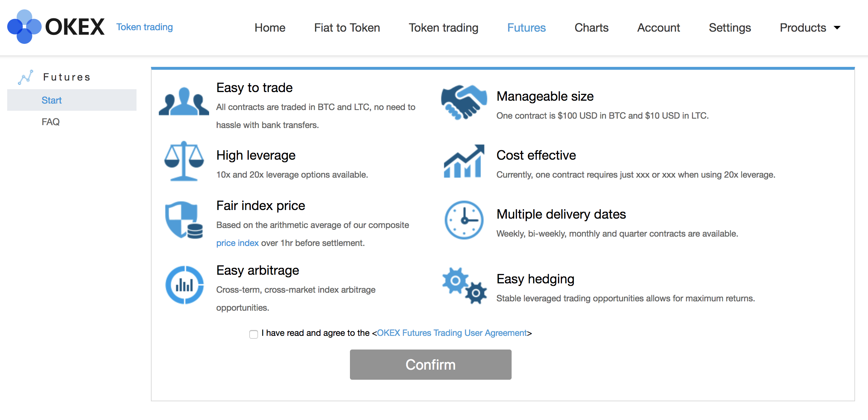Screen dimensions: 868x420
Task: Click the Confirm button
Action: (430, 364)
